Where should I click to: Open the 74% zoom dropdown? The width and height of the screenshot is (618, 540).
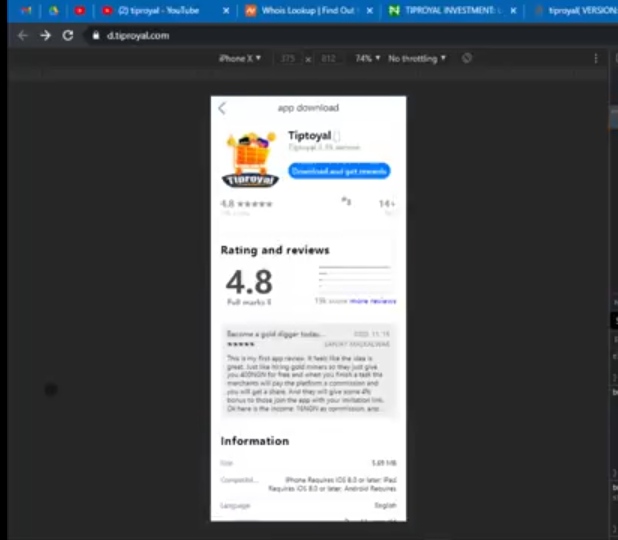point(367,59)
